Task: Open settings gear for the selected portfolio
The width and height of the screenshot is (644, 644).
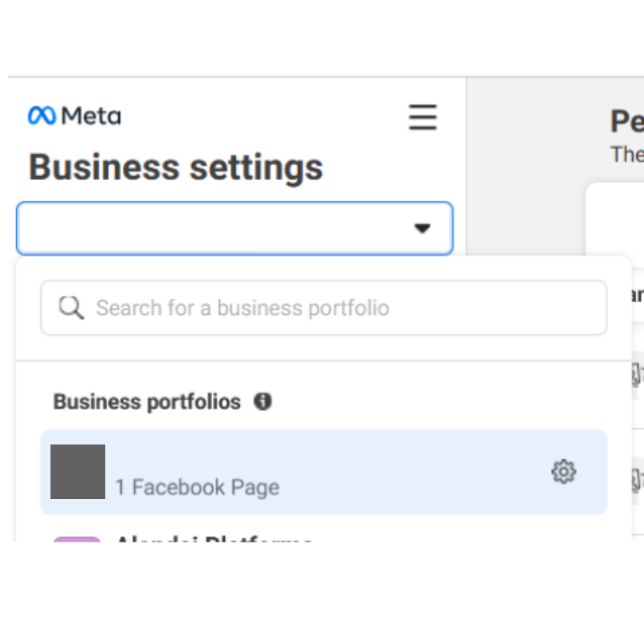Action: click(x=563, y=472)
